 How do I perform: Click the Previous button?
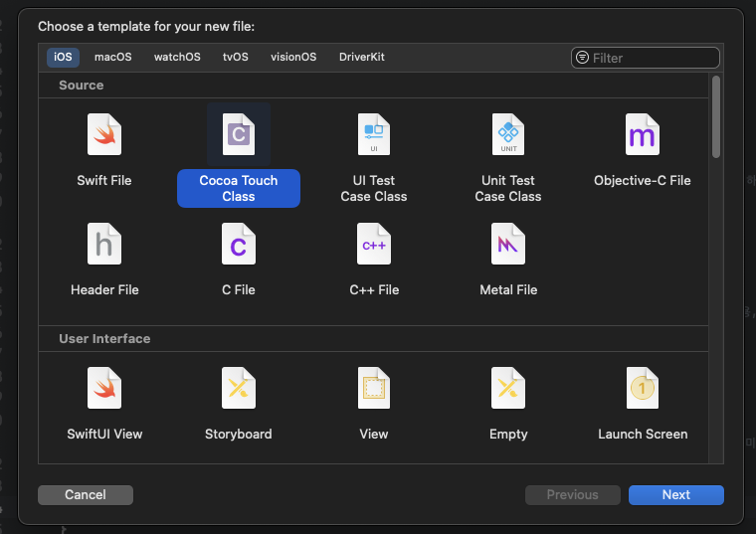pyautogui.click(x=572, y=495)
